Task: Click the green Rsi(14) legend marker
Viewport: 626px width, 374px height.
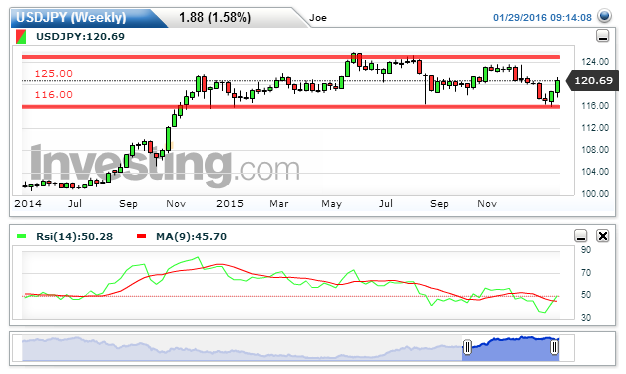Action: coord(22,236)
